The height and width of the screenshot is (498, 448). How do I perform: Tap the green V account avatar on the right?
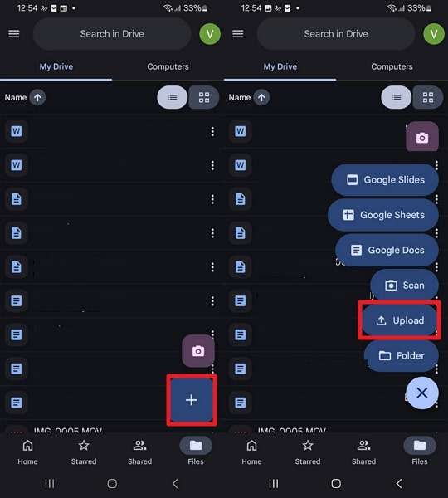coord(434,34)
